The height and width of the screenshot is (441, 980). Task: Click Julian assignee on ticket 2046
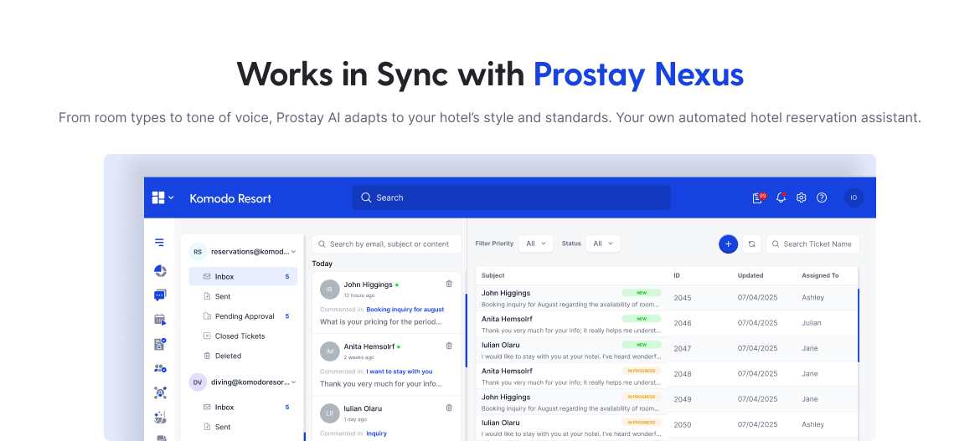pyautogui.click(x=812, y=323)
